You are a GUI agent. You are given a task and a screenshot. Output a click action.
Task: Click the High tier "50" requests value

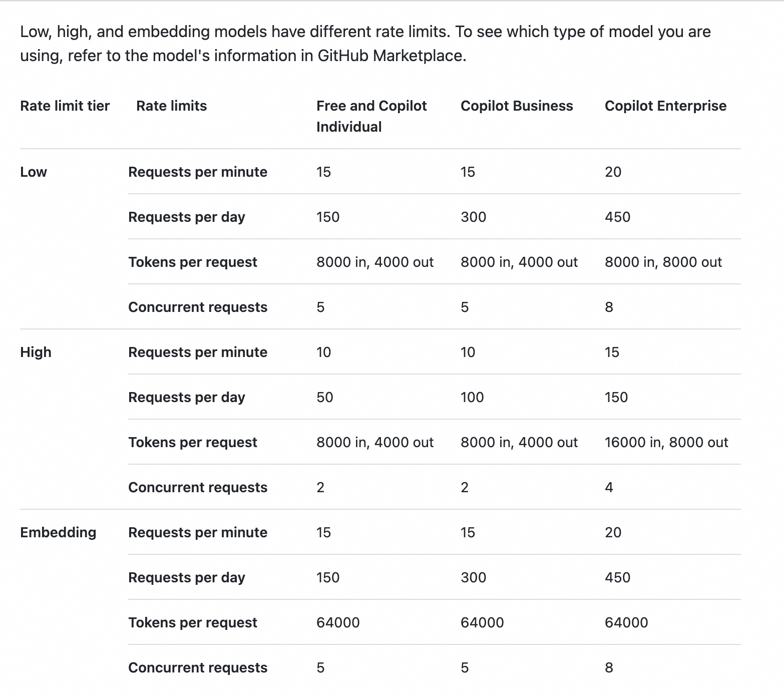point(325,397)
